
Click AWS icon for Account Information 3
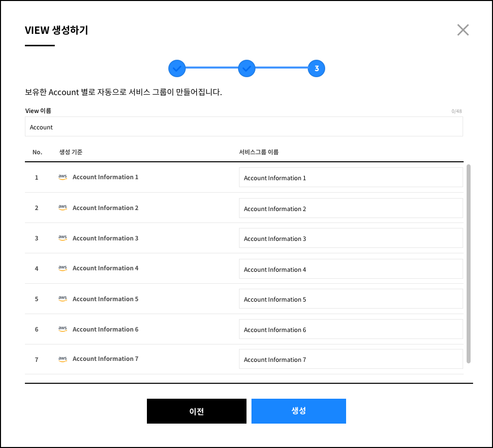62,238
